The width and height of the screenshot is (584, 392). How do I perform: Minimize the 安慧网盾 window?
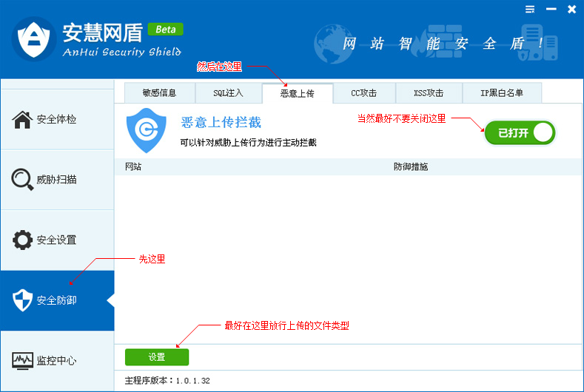click(551, 10)
